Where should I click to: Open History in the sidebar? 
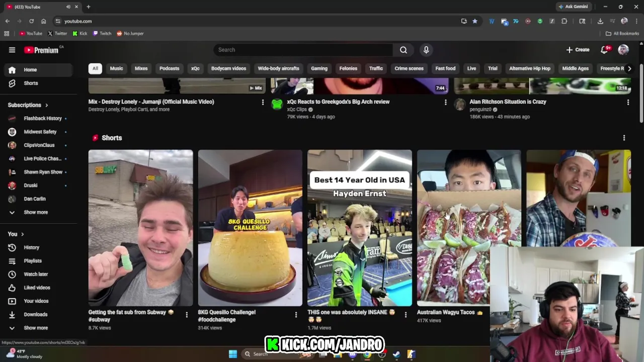point(39,247)
